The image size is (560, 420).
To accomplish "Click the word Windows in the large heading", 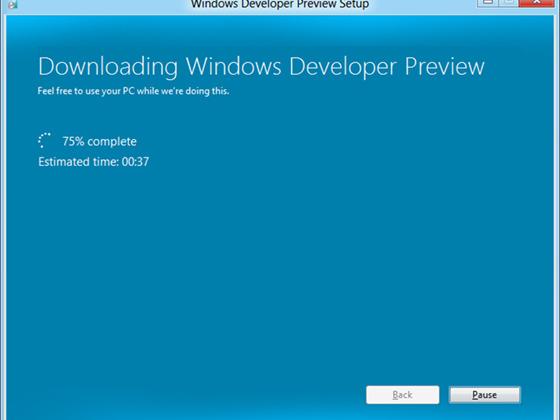I will pos(234,66).
